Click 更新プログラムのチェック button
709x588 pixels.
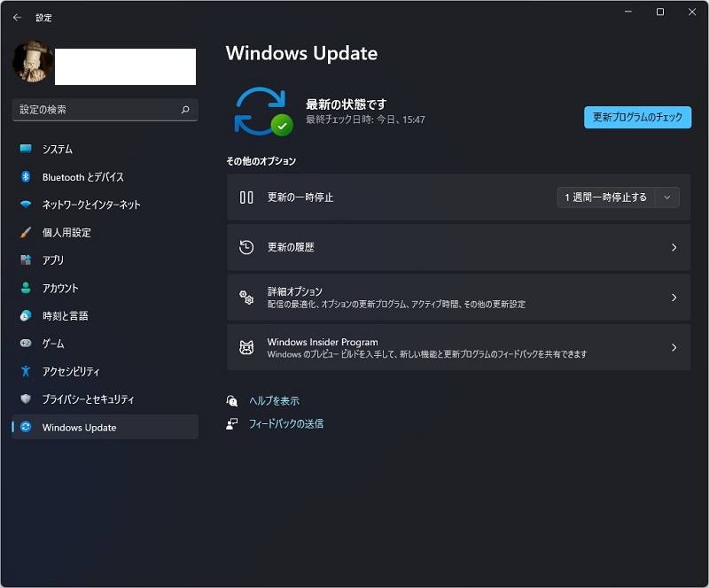pos(637,118)
